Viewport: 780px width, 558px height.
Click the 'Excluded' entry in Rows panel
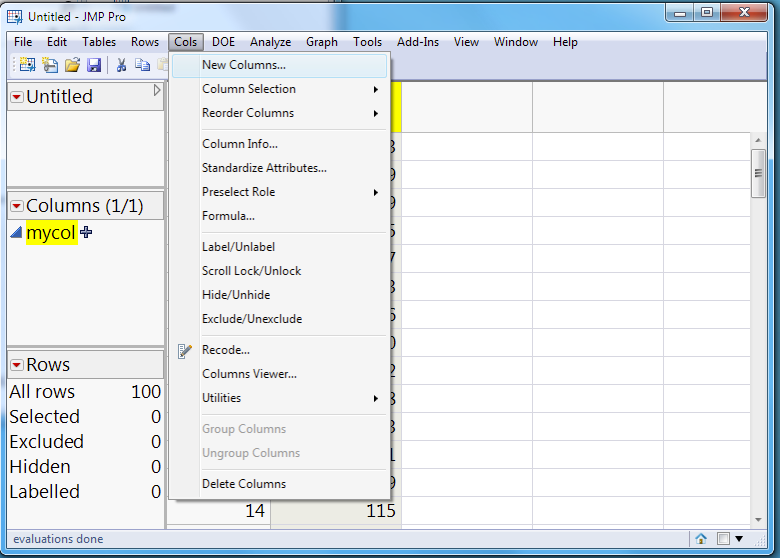85,442
